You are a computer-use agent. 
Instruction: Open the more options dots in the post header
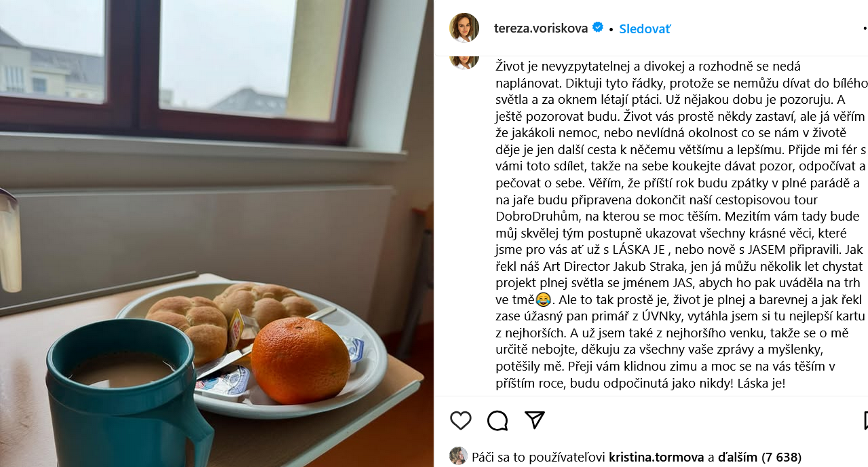pos(865,29)
